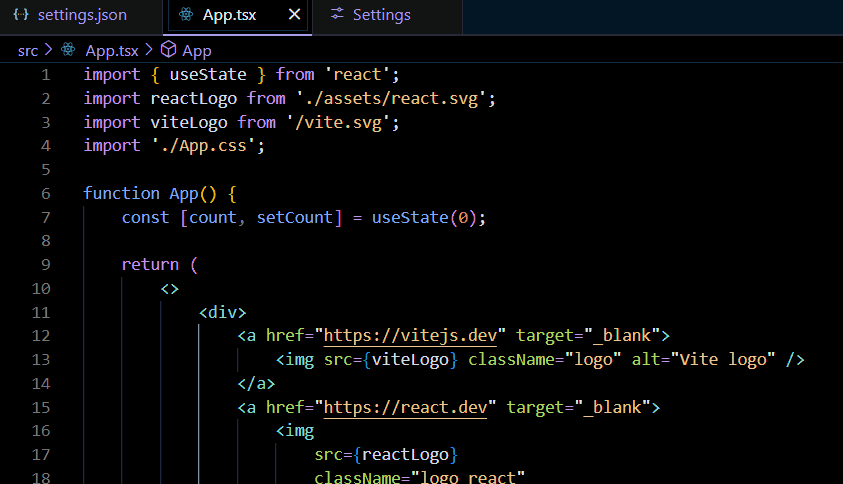Click the useState import on line 1
Screen dimensions: 843x484
208,75
